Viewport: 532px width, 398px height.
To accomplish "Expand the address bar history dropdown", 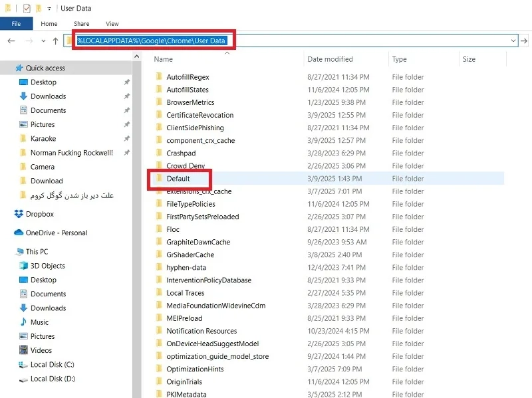I will pos(513,41).
